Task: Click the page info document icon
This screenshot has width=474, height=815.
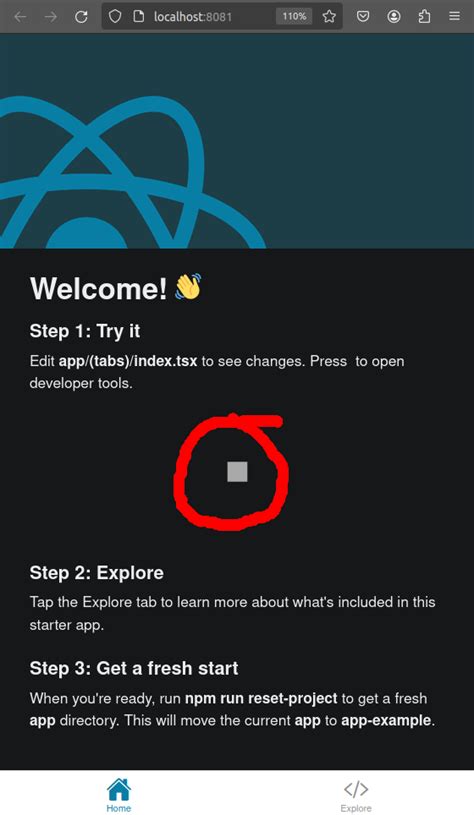Action: (x=138, y=17)
